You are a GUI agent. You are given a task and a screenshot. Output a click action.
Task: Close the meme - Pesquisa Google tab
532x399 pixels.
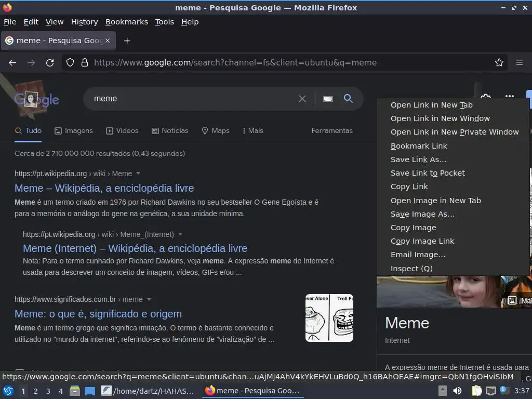click(108, 41)
